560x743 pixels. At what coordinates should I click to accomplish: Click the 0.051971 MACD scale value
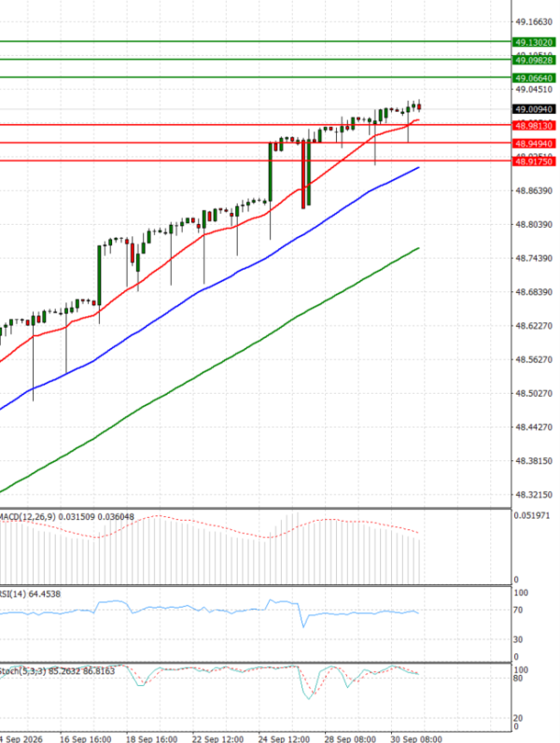point(532,515)
